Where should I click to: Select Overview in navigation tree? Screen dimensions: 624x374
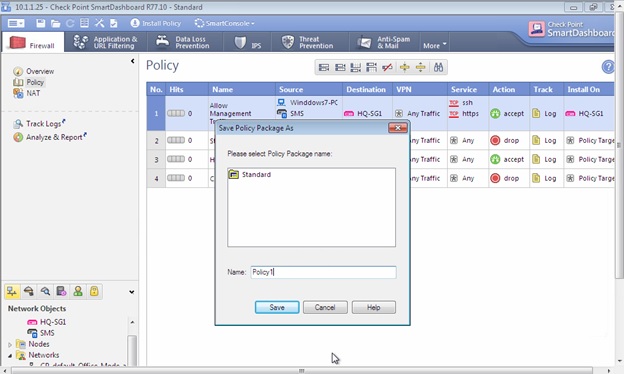click(x=40, y=71)
